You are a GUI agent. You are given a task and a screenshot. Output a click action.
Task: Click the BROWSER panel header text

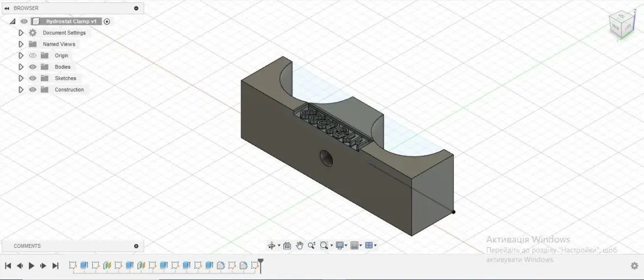pos(26,8)
